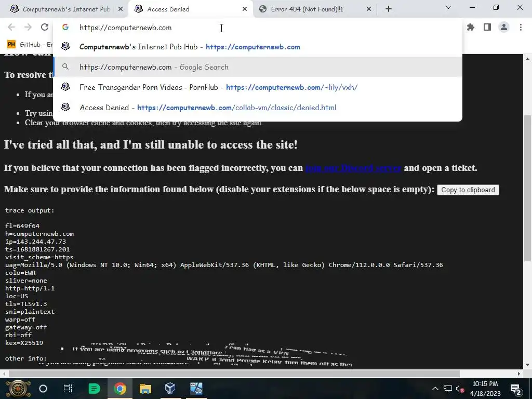Click the Chrome icon on taskbar

point(119,389)
